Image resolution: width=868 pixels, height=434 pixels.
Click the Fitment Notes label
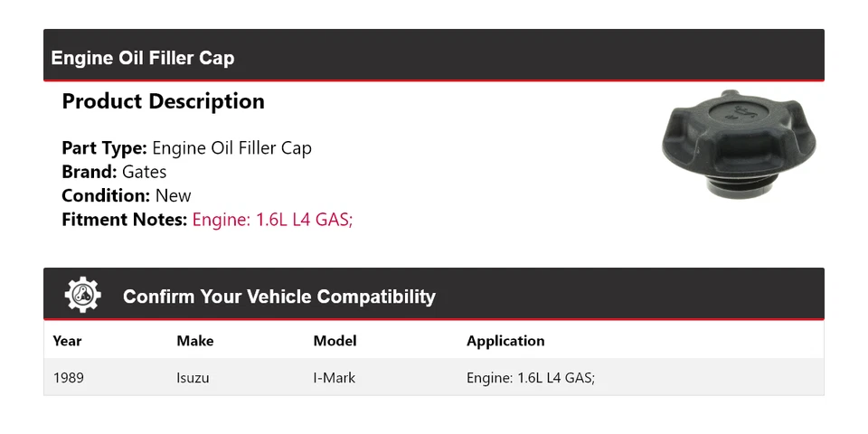tap(125, 220)
